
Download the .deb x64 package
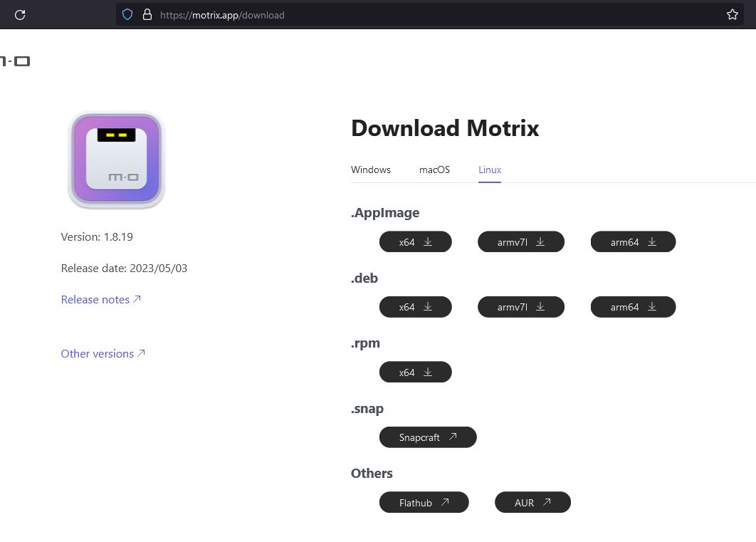coord(416,307)
